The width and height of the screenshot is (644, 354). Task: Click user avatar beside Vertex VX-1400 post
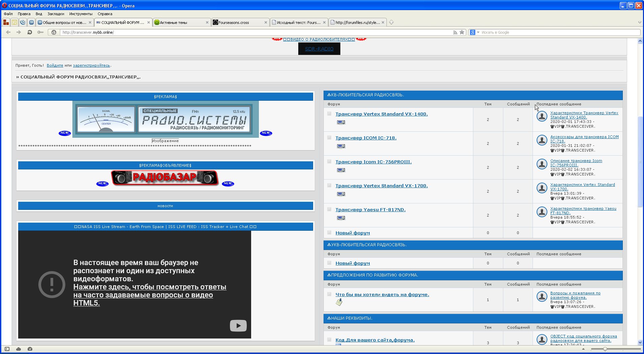tap(542, 116)
